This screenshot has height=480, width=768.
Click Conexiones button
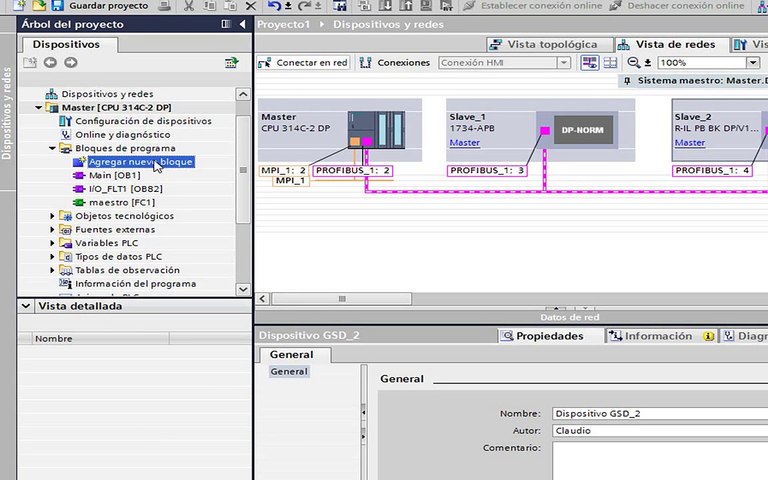coord(394,63)
